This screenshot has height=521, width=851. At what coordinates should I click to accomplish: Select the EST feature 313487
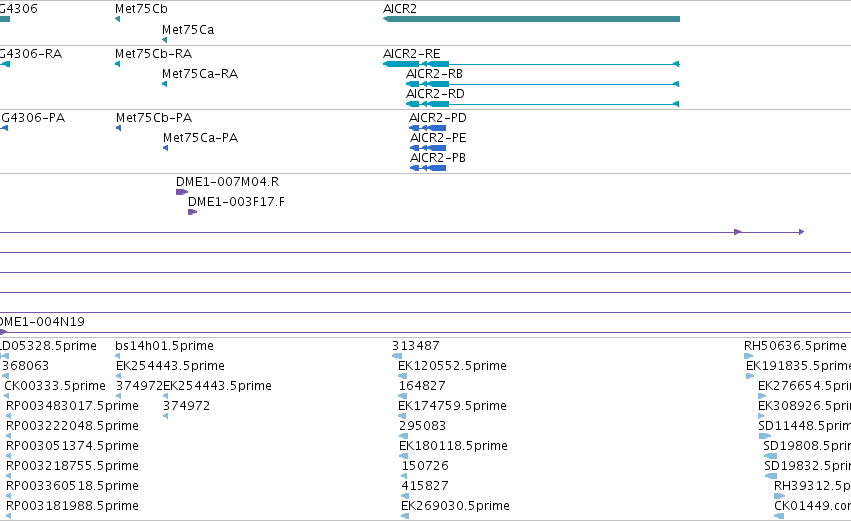point(397,356)
